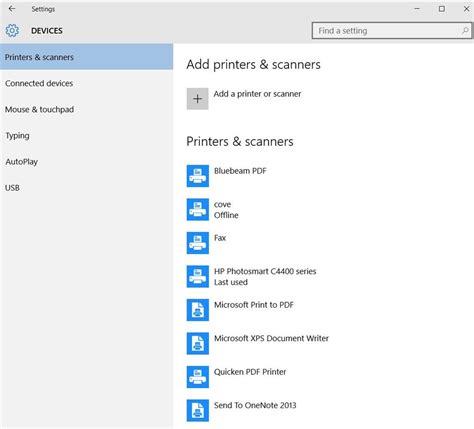This screenshot has height=429, width=474.
Task: Click the Offline status under cove
Action: click(226, 215)
